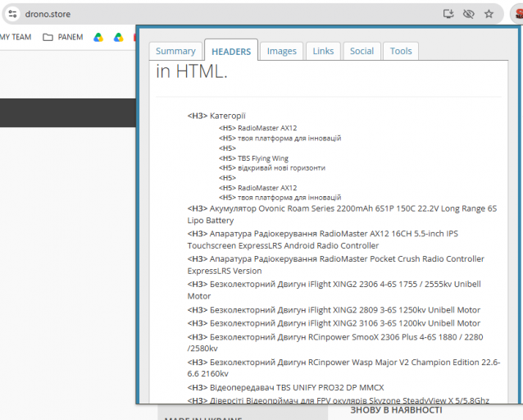Click the crossed-out eye icon in address bar

469,14
